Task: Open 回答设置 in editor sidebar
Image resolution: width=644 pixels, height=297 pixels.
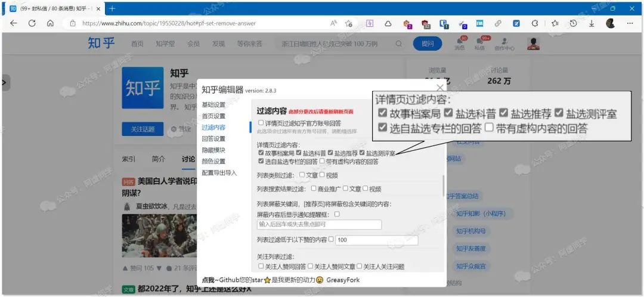Action: pos(213,138)
